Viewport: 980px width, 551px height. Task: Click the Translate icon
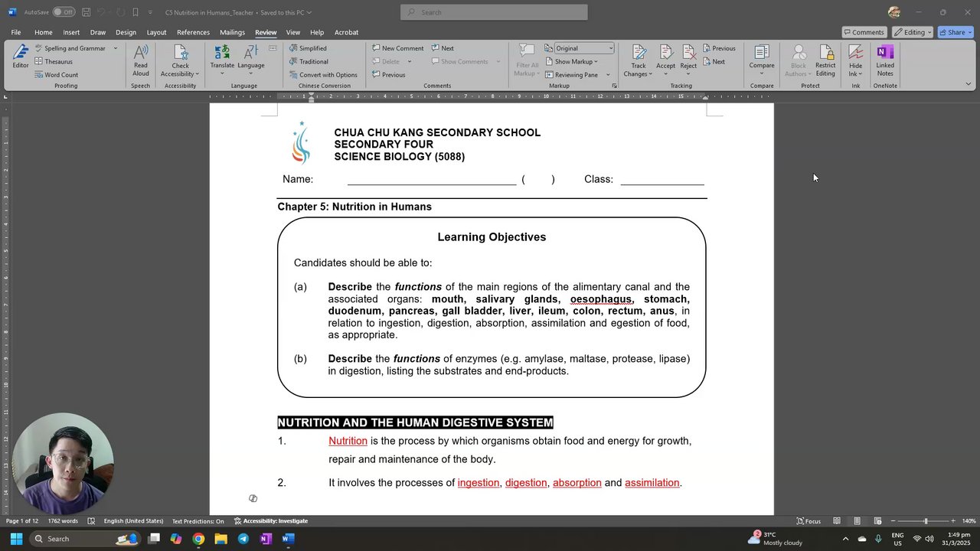tap(222, 52)
